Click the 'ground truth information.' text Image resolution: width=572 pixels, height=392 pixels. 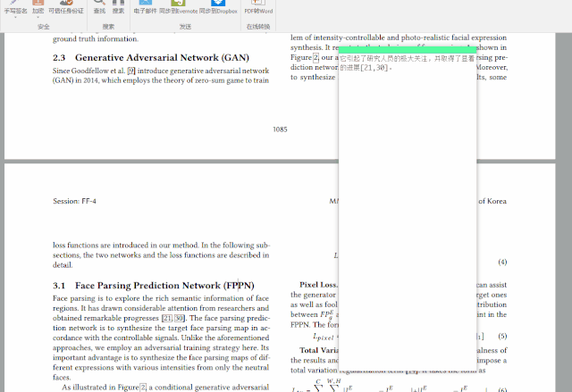point(96,39)
